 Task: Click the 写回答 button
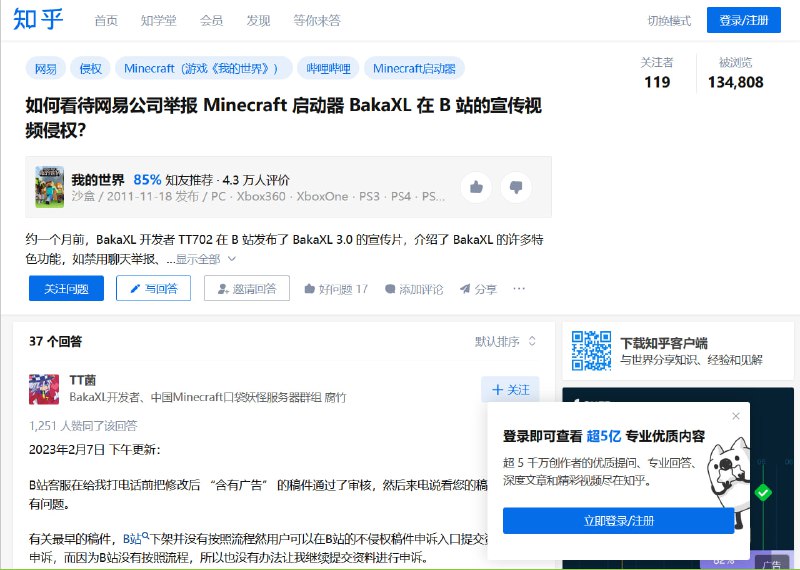click(154, 288)
